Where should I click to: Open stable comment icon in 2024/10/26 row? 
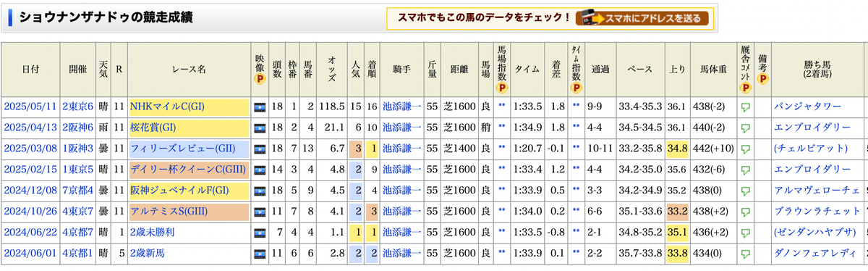point(746,212)
